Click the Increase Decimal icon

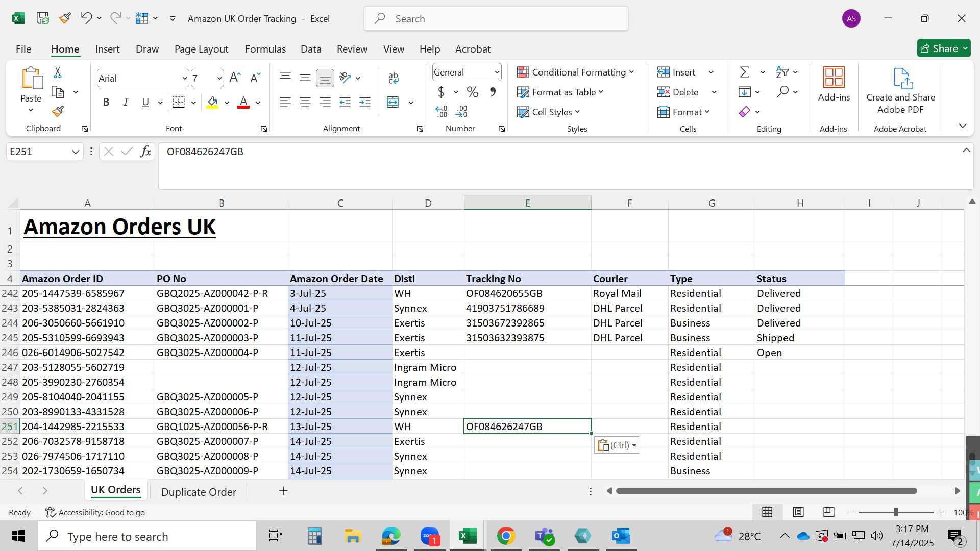click(x=442, y=111)
